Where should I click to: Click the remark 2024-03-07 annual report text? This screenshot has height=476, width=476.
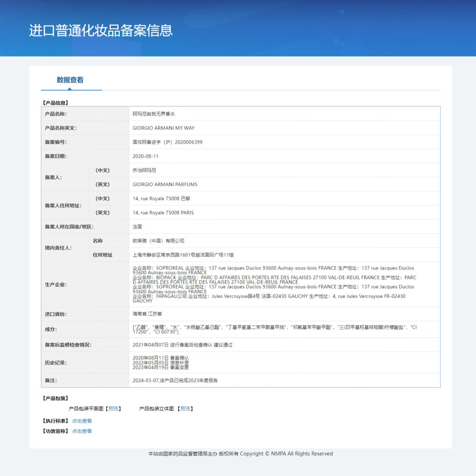pyautogui.click(x=175, y=380)
